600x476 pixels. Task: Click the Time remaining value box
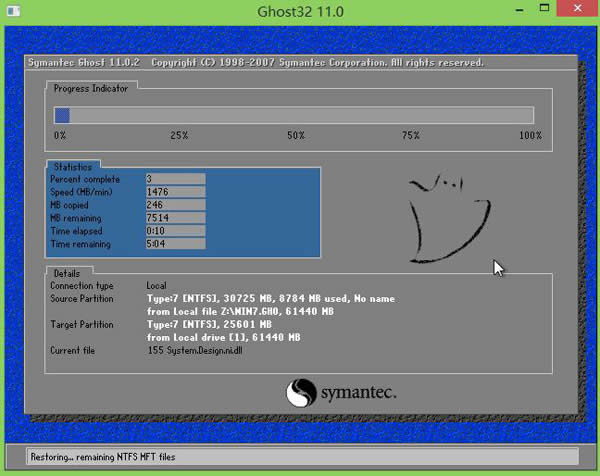pos(175,243)
